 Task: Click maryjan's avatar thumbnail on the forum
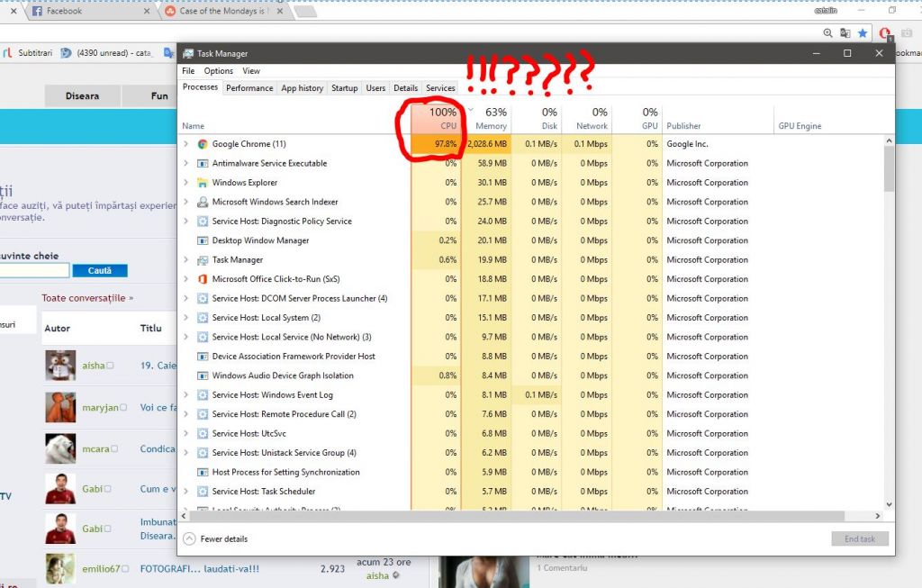coord(60,408)
